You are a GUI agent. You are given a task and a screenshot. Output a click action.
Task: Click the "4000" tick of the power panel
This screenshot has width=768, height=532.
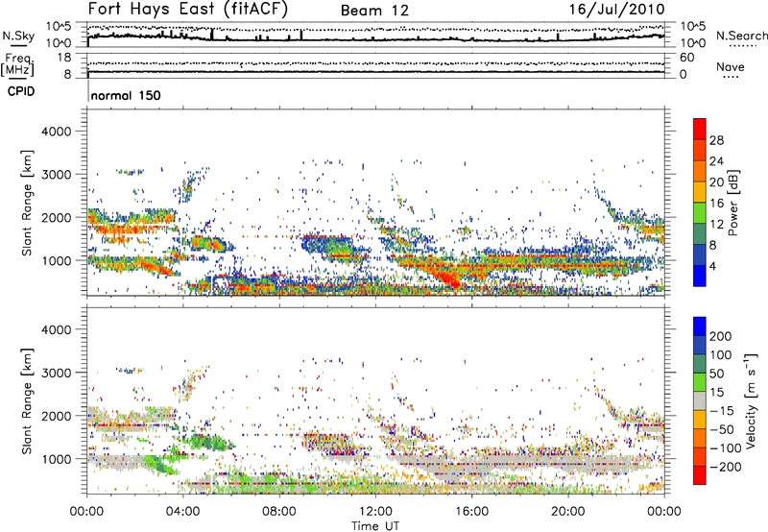point(57,132)
